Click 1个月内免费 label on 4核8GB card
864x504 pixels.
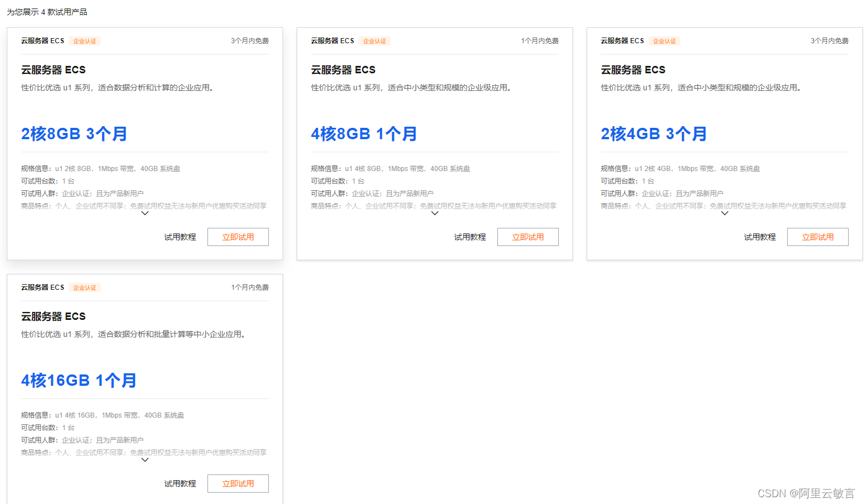coord(539,41)
